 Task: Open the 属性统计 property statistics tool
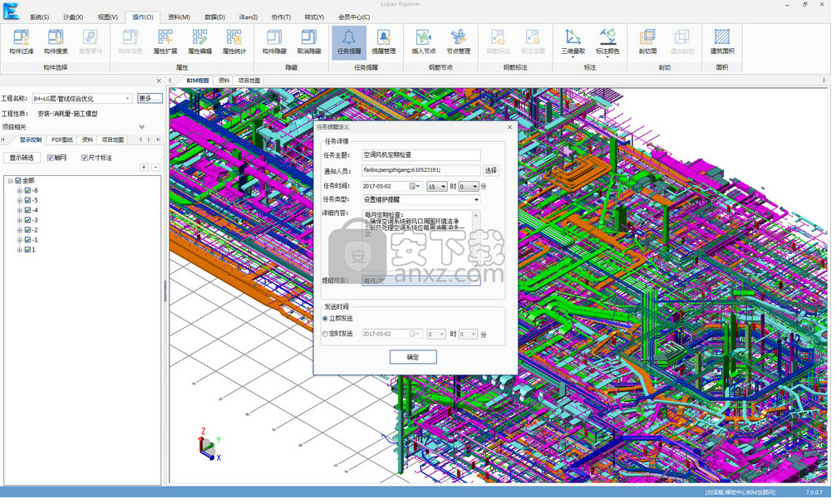pyautogui.click(x=234, y=42)
